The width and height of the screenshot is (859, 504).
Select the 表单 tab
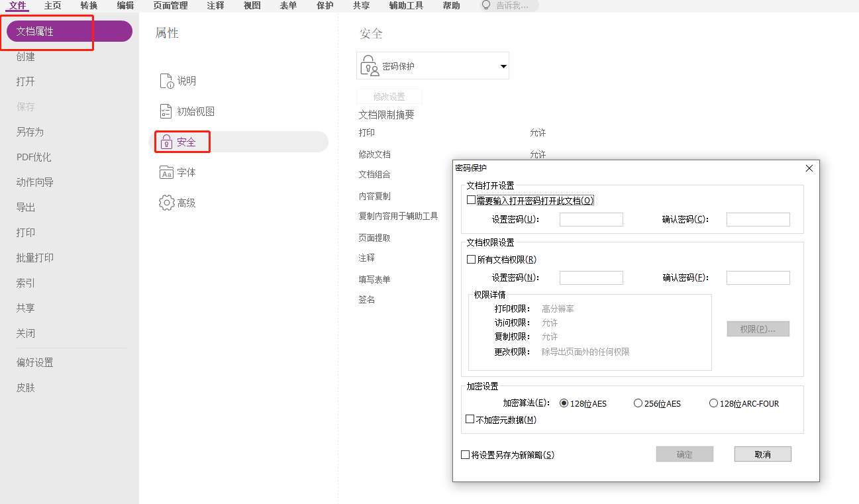pyautogui.click(x=288, y=5)
